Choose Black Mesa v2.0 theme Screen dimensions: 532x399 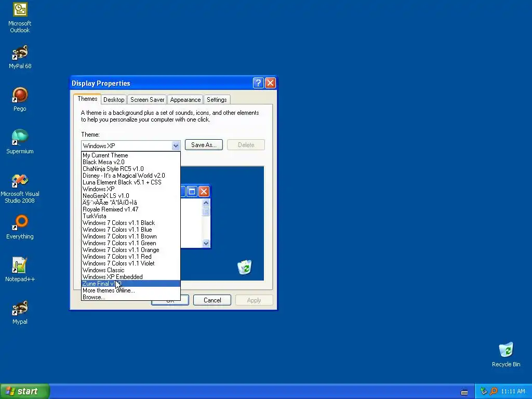click(x=130, y=162)
